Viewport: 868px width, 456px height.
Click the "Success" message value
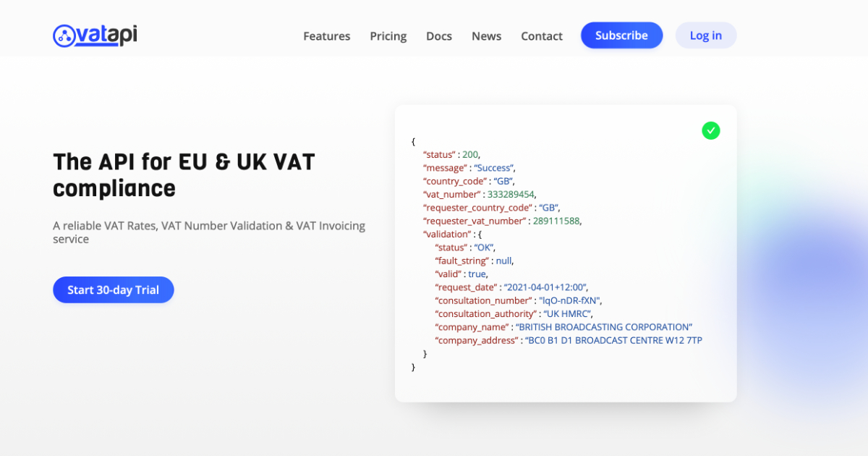[495, 167]
